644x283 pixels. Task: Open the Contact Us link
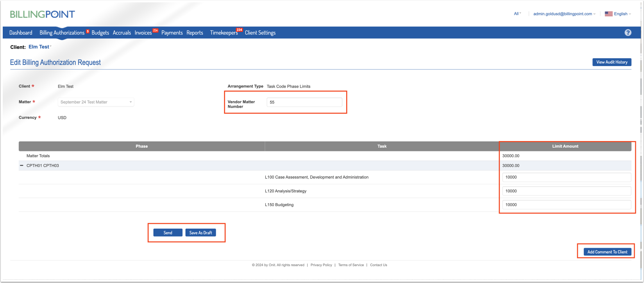pos(379,265)
